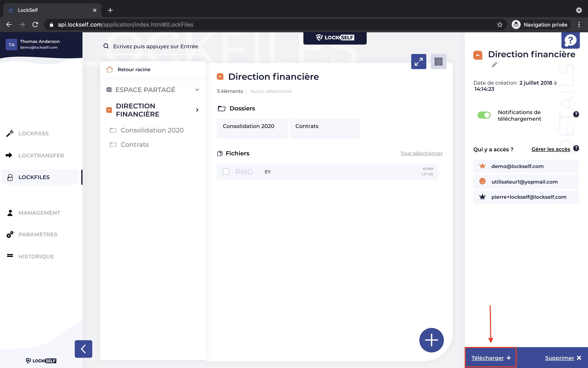The image size is (588, 368).
Task: Click the Thomas Anderson user name
Action: point(40,41)
